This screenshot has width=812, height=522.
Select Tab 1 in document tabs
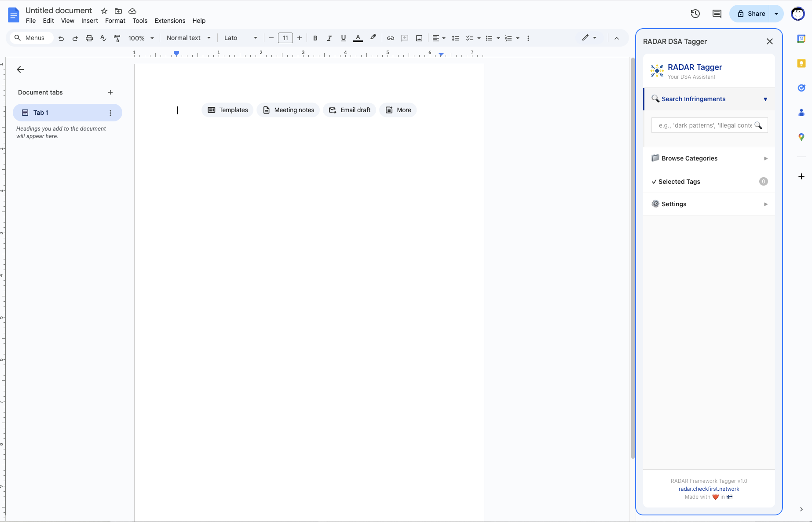pos(67,113)
